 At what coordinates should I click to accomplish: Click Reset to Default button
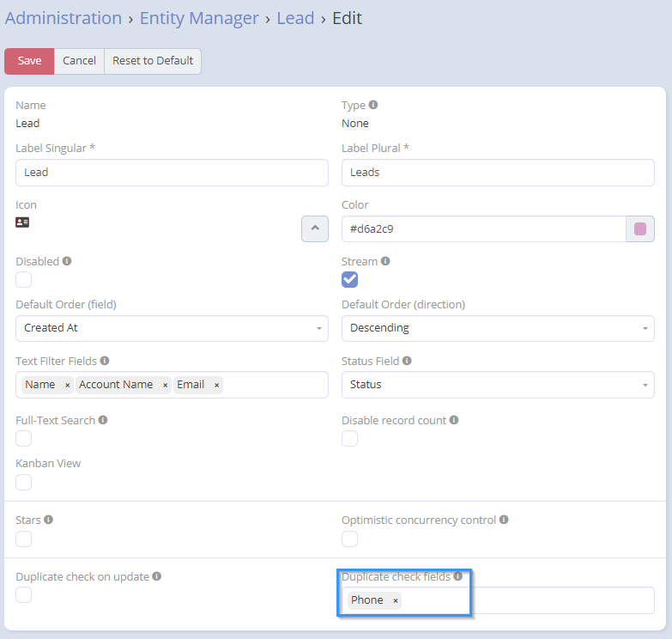coord(153,61)
